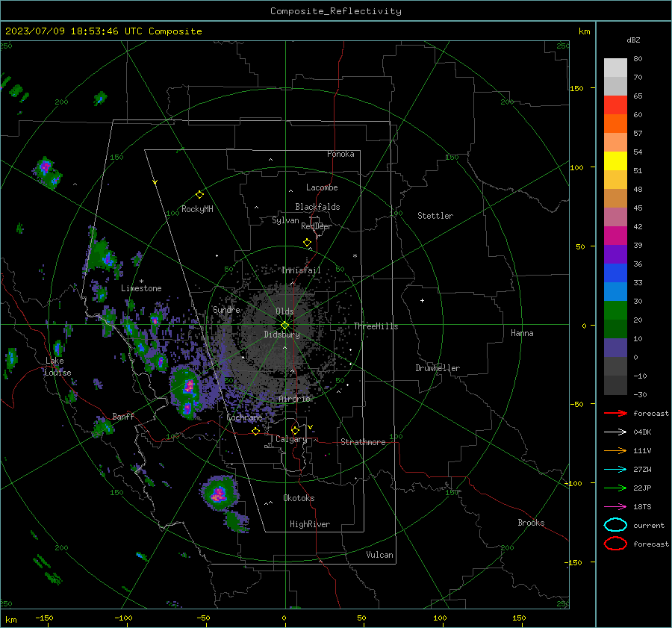Click the Brooks label

click(531, 523)
